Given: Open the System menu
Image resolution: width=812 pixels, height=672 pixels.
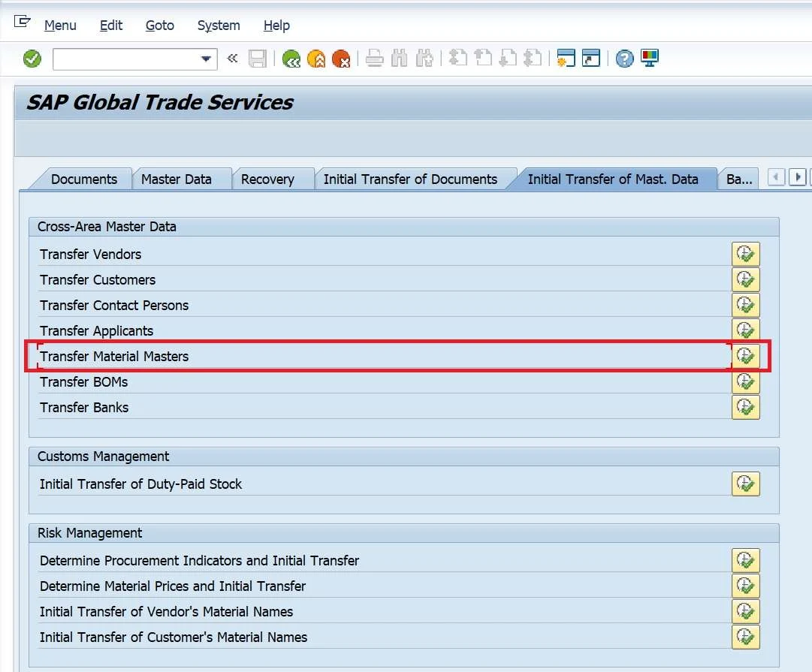Looking at the screenshot, I should tap(218, 25).
